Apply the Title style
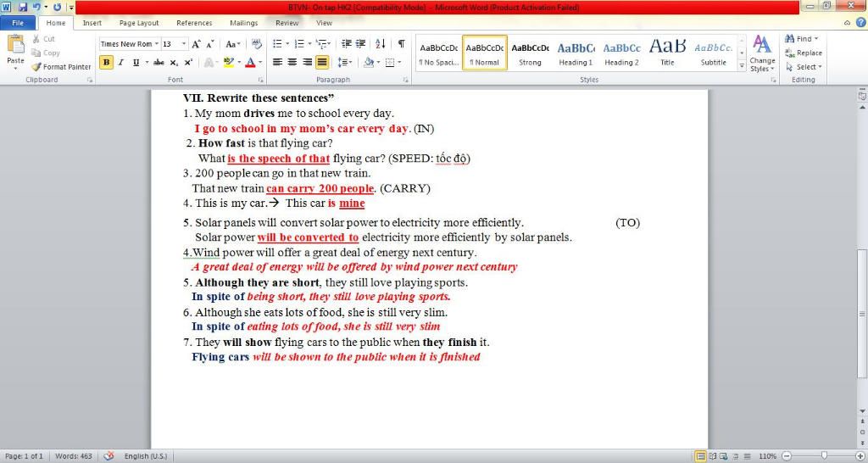This screenshot has height=463, width=868. [x=668, y=53]
